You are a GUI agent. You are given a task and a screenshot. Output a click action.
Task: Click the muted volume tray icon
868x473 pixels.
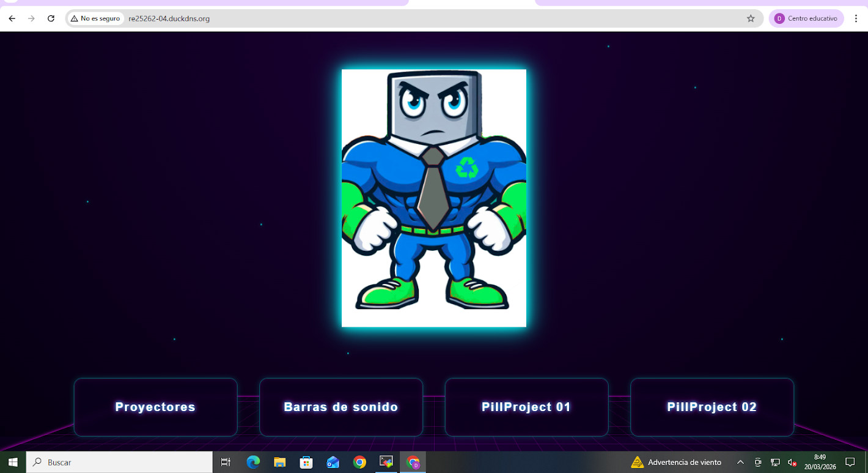(x=792, y=462)
